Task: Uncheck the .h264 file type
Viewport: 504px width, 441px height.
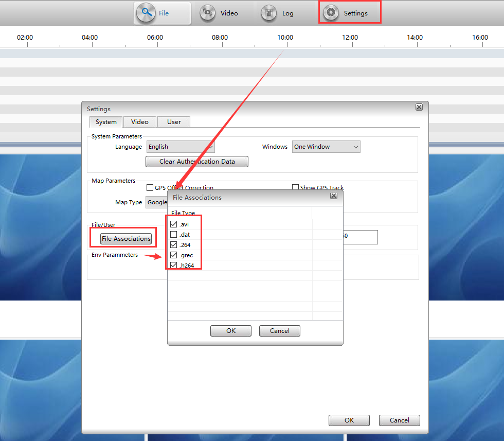Action: (x=174, y=266)
